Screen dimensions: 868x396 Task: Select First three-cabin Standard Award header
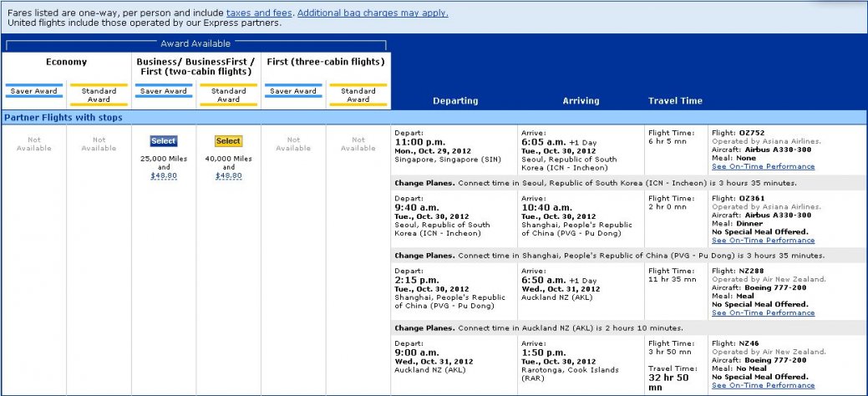tap(358, 95)
